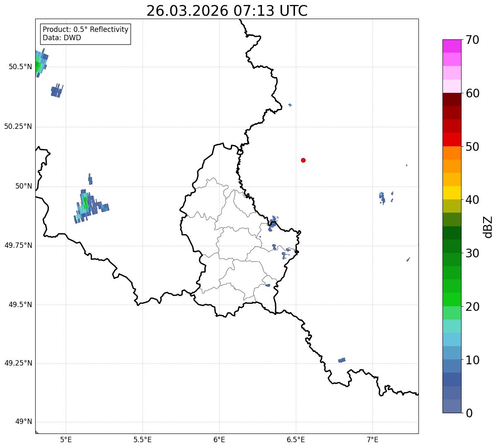Click the "49.75°N" latitude label
Viewport: 498px width, 448px height.
coord(18,245)
